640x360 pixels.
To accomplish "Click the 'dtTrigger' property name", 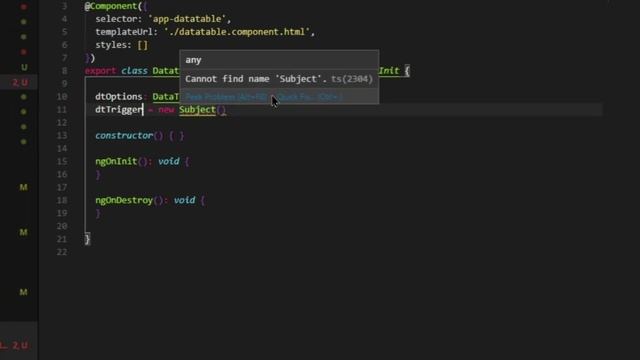I will coord(119,109).
